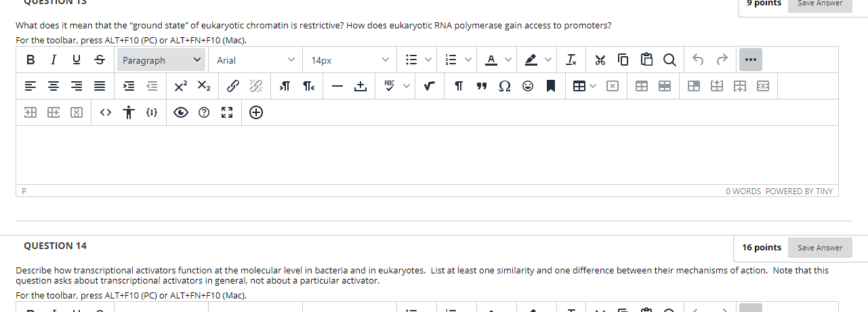Open the insert table dropdown
This screenshot has width=868, height=312.
point(584,86)
